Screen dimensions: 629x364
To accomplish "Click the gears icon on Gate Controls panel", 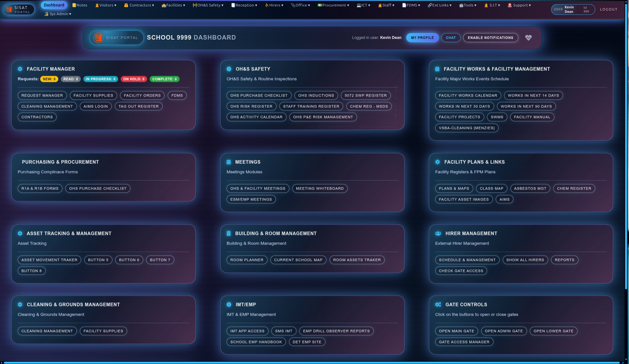I will (438, 304).
